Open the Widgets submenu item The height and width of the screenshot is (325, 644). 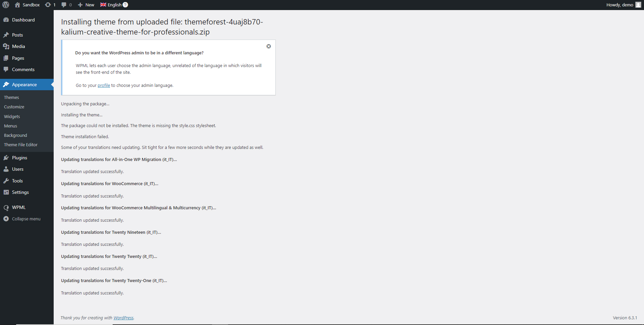click(x=12, y=116)
